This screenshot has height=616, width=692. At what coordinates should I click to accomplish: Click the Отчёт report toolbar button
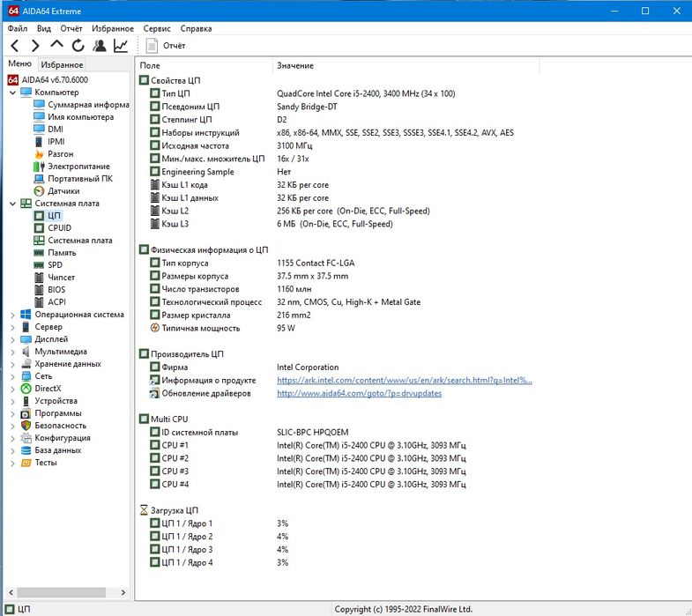pos(166,46)
